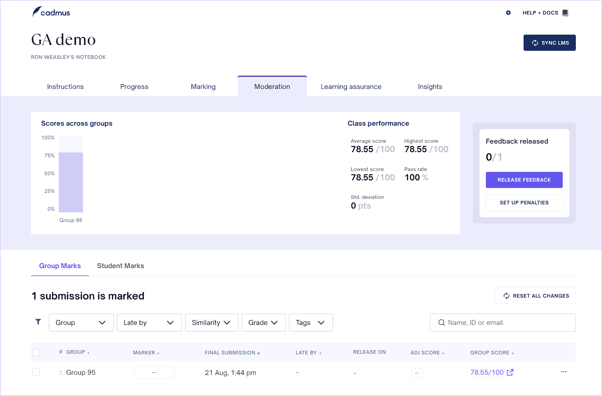Open the Similarity filter dropdown

point(212,323)
